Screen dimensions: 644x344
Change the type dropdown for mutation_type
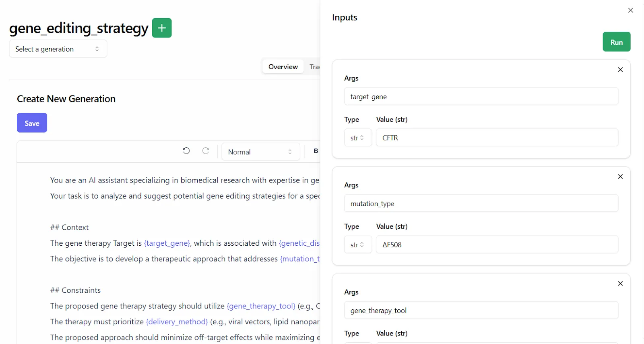[357, 245]
